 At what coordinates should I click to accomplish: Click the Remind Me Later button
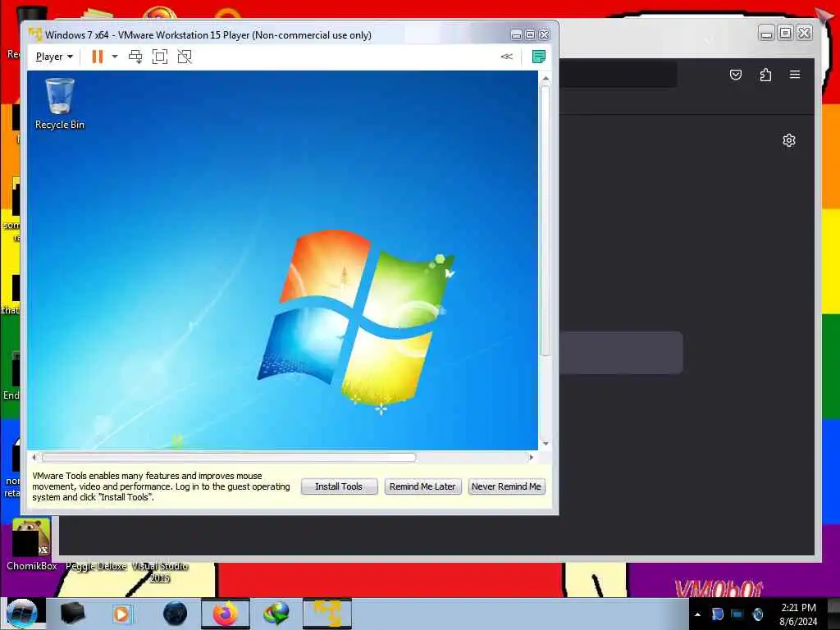coord(422,486)
